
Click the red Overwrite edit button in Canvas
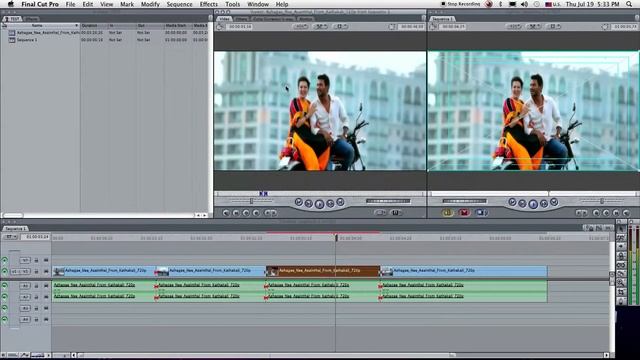(464, 213)
